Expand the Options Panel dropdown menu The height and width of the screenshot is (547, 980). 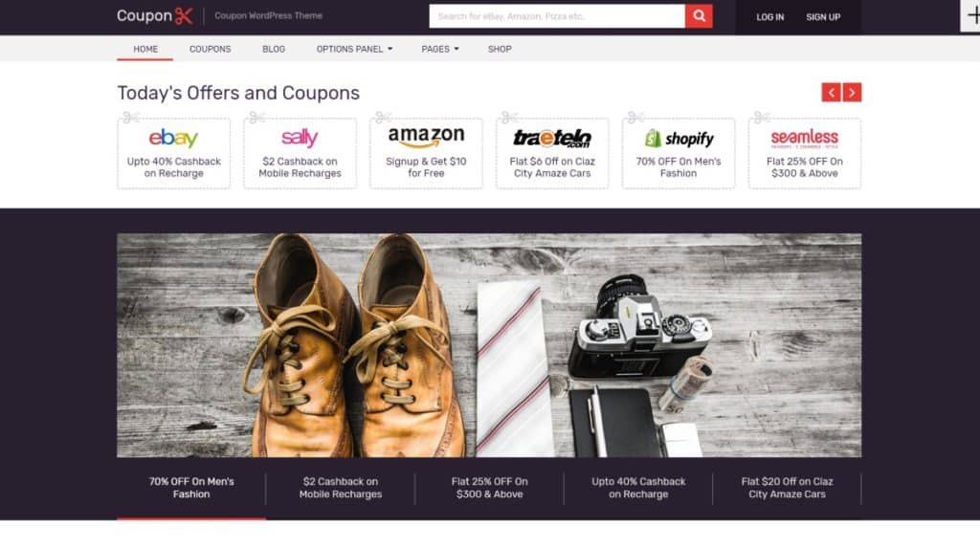(x=354, y=49)
